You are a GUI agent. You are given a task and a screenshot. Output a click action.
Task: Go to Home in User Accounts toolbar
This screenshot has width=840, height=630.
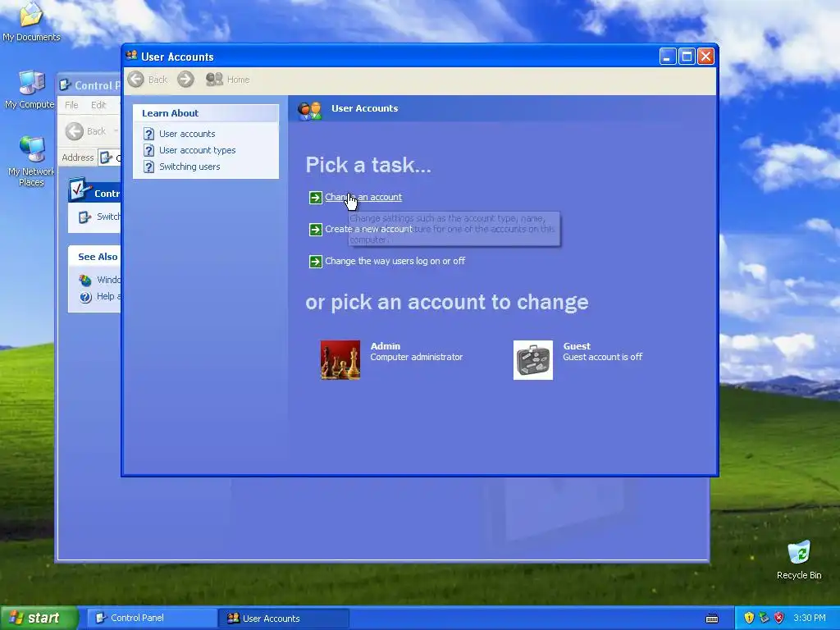[228, 80]
